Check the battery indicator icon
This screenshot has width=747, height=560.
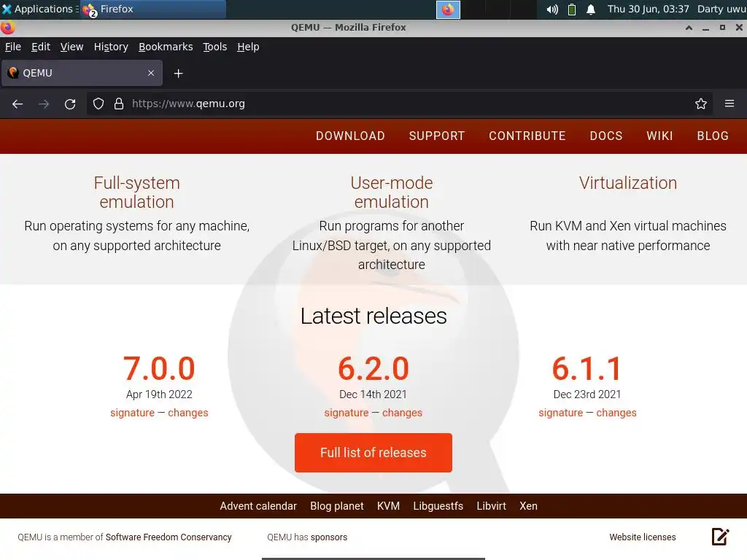[x=572, y=9]
